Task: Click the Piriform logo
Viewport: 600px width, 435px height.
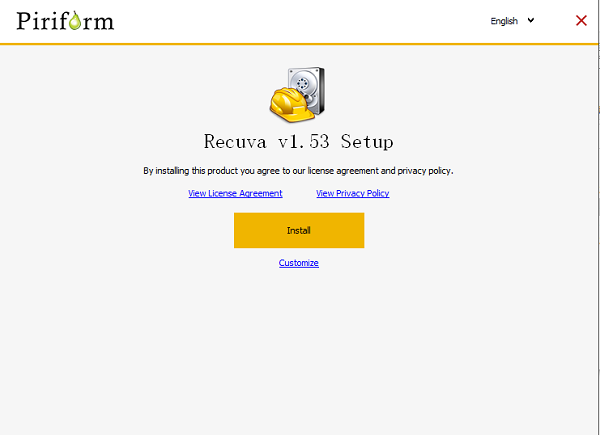Action: (x=65, y=21)
